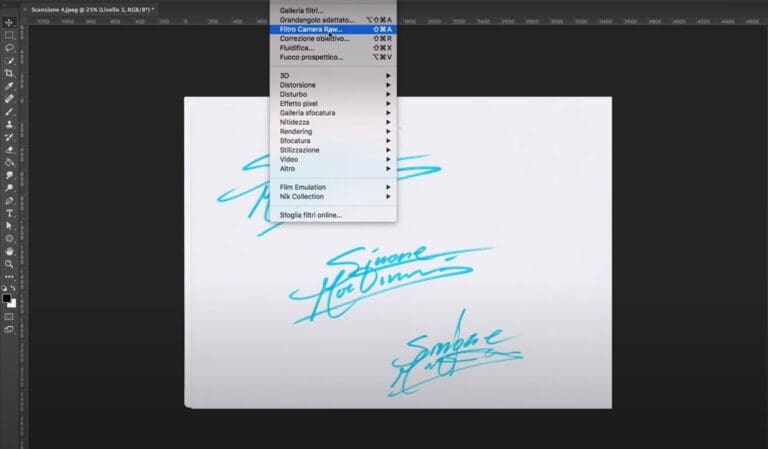This screenshot has height=449, width=768.
Task: Click the background white color swatch
Action: [12, 304]
